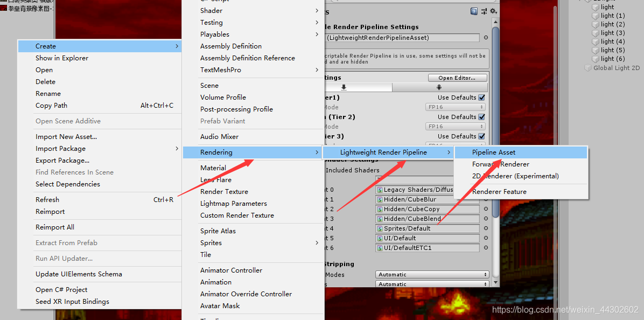The image size is (644, 320).
Task: Open Tier 2 FP16 mode dropdown
Action: (455, 127)
